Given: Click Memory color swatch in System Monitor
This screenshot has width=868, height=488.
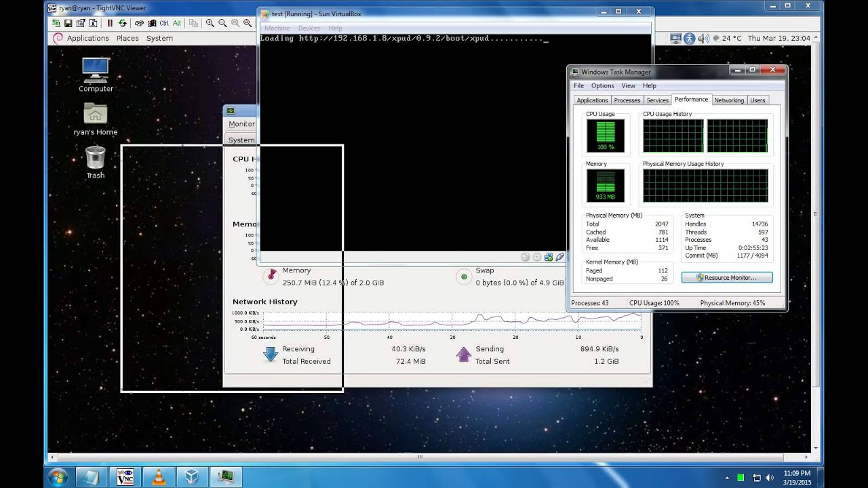Looking at the screenshot, I should click(x=271, y=276).
